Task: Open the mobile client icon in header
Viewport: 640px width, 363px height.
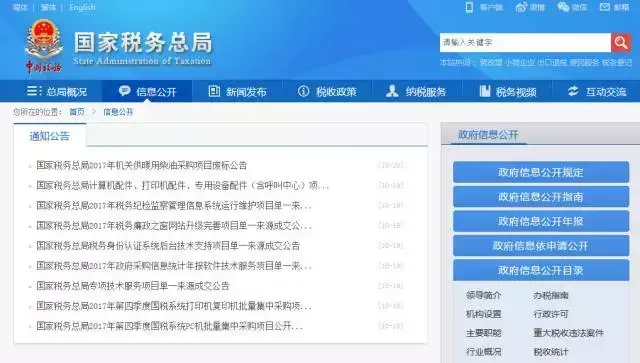Action: pyautogui.click(x=469, y=7)
